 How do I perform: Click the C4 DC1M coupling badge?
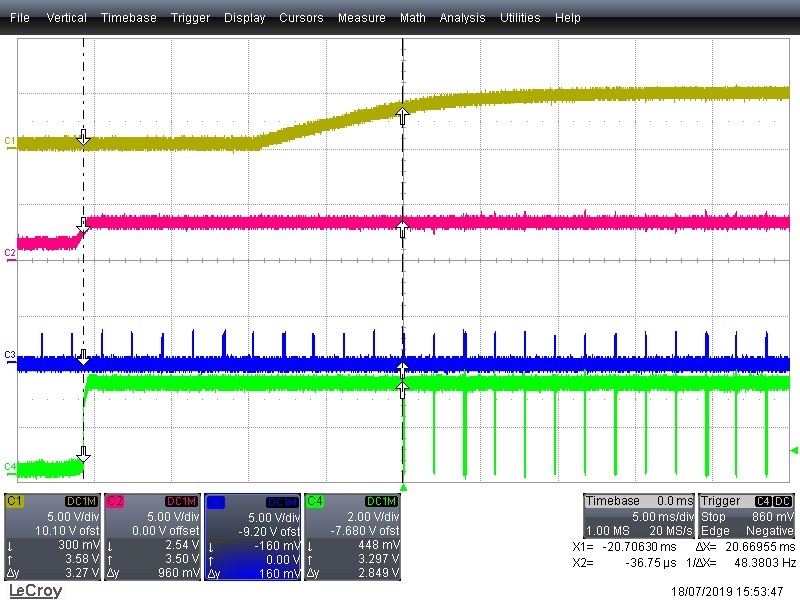[x=382, y=502]
